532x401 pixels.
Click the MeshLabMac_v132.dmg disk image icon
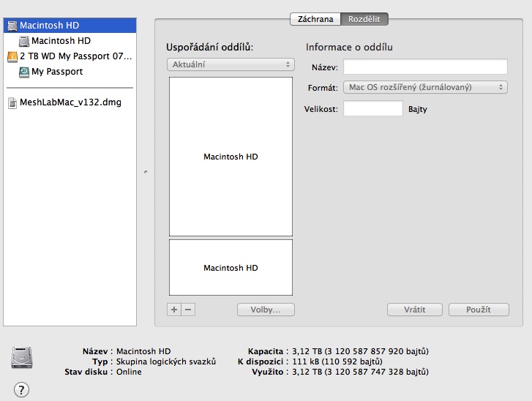point(12,102)
